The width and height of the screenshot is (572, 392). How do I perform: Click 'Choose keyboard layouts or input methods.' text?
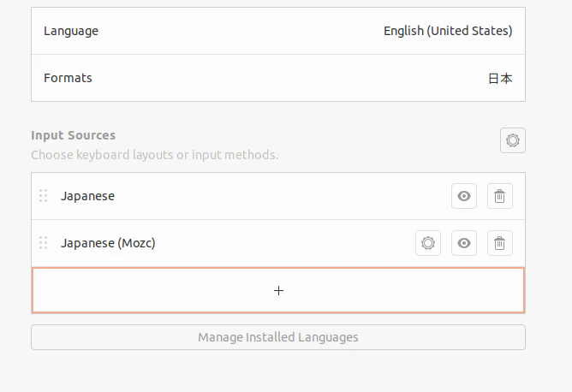click(155, 155)
